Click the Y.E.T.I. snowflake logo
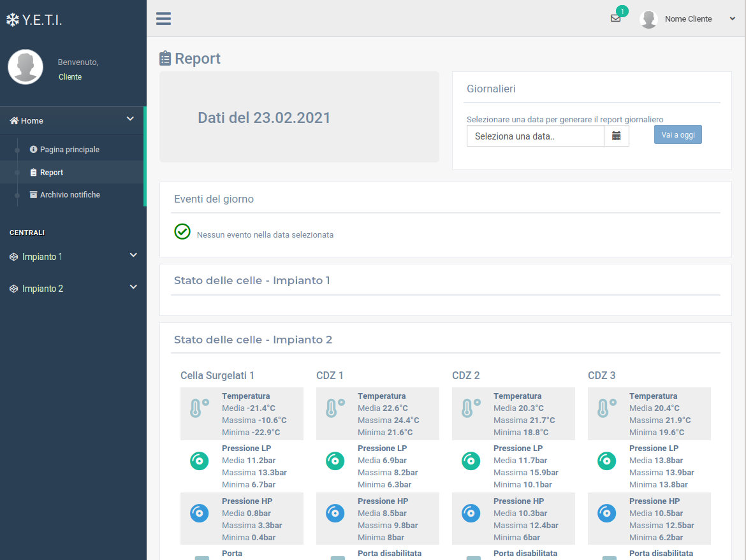 pyautogui.click(x=34, y=20)
